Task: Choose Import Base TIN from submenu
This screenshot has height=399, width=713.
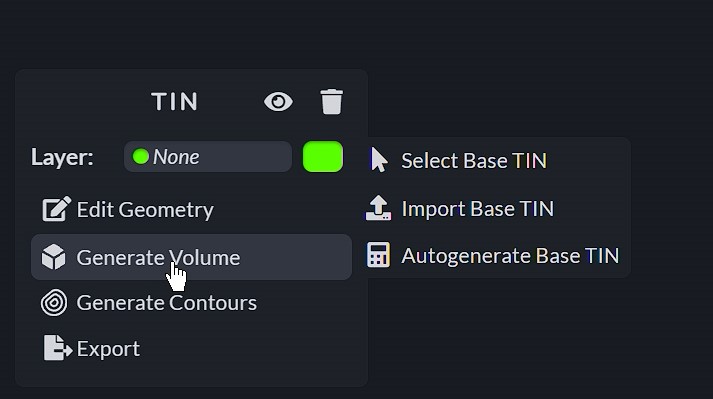Action: click(x=477, y=209)
